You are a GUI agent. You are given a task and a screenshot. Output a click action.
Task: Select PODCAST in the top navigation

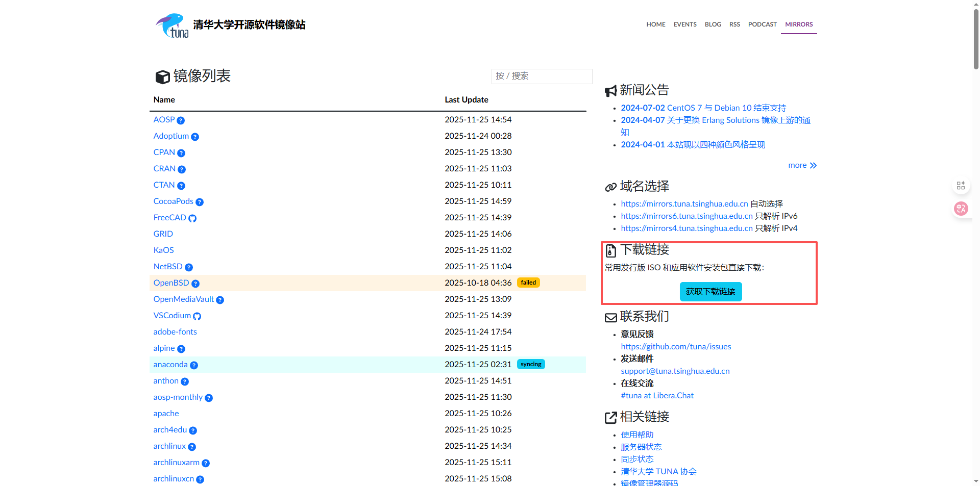pos(762,24)
